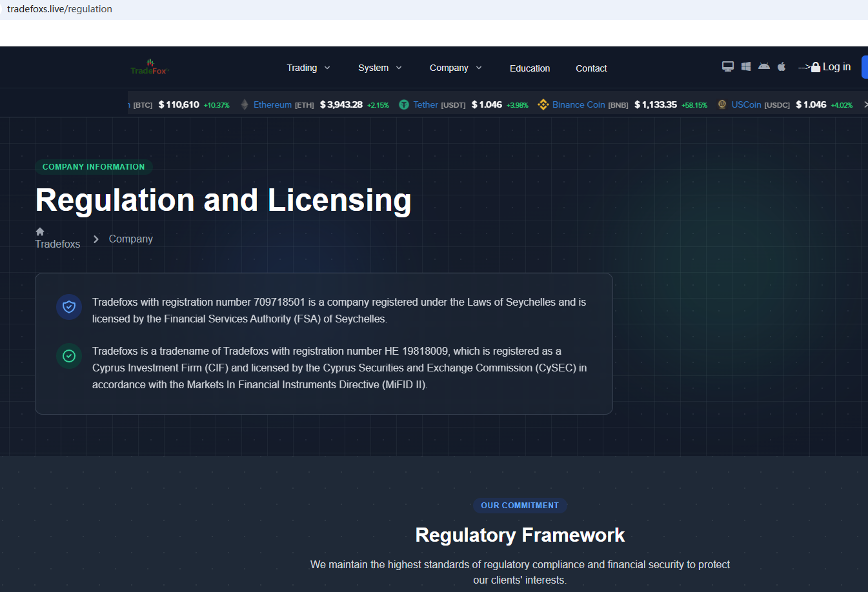Expand the Trading dropdown menu
Screen dimensions: 868x592
[x=308, y=68]
